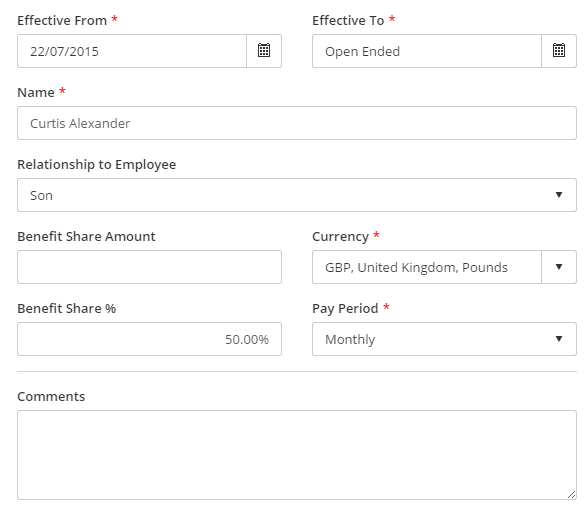Open the Effective From calendar picker
The width and height of the screenshot is (585, 508).
(264, 51)
